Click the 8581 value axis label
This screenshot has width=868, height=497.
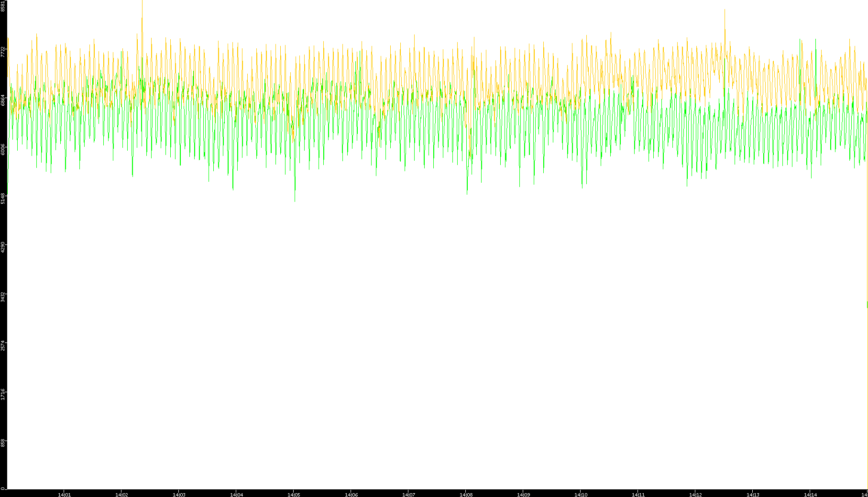pyautogui.click(x=3, y=6)
